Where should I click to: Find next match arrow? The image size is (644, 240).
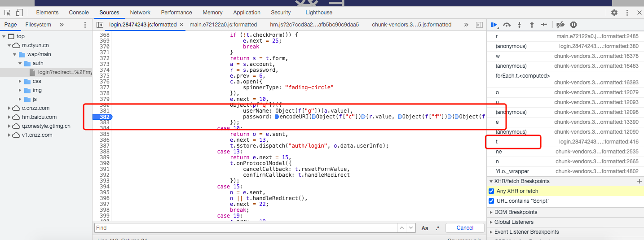[411, 228]
